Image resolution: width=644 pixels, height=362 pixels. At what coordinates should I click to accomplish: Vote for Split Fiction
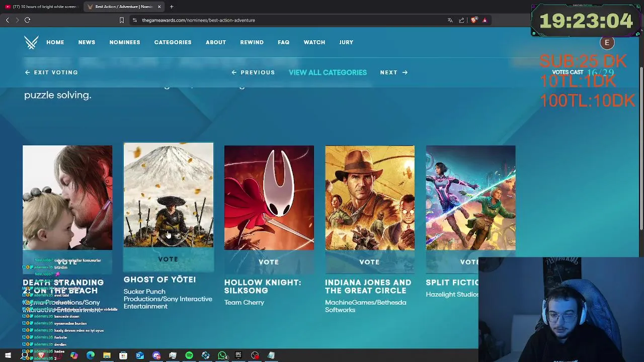469,262
